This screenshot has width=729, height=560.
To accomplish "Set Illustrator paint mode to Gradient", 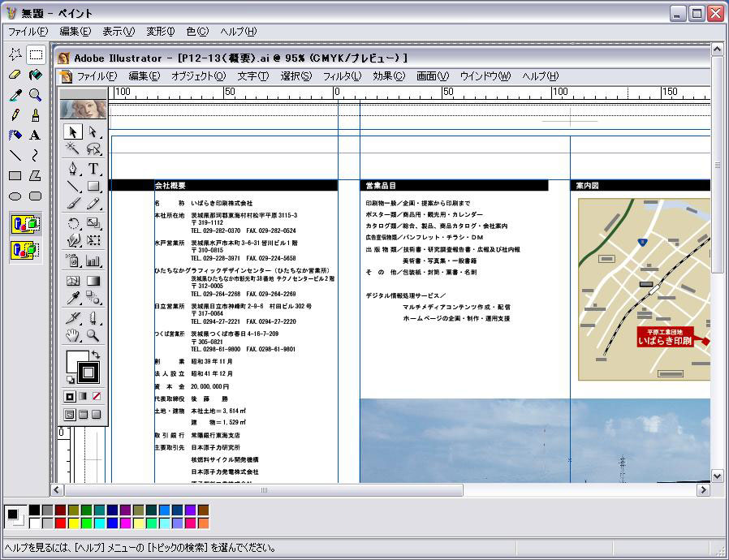I will (83, 396).
